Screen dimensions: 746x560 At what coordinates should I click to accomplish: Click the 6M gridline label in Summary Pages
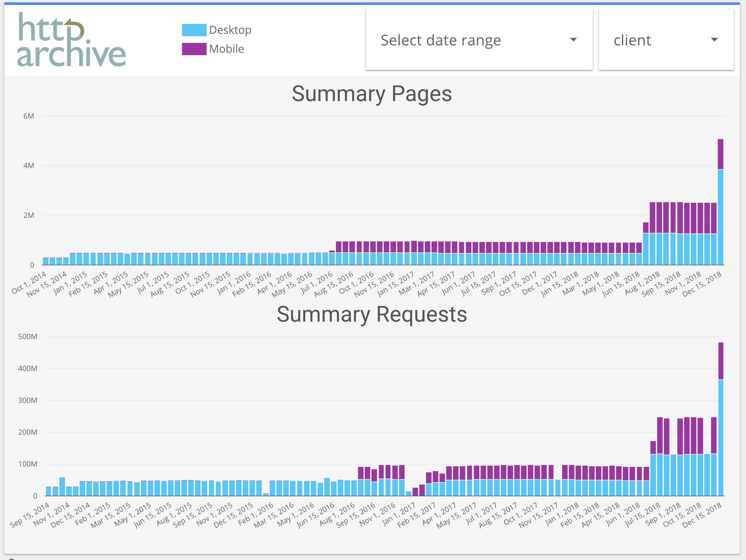pyautogui.click(x=29, y=116)
